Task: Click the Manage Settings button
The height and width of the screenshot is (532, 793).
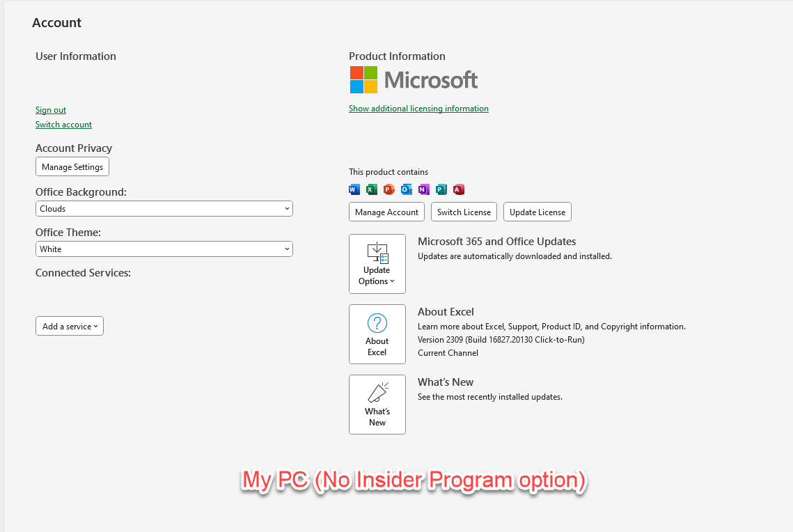Action: point(72,167)
